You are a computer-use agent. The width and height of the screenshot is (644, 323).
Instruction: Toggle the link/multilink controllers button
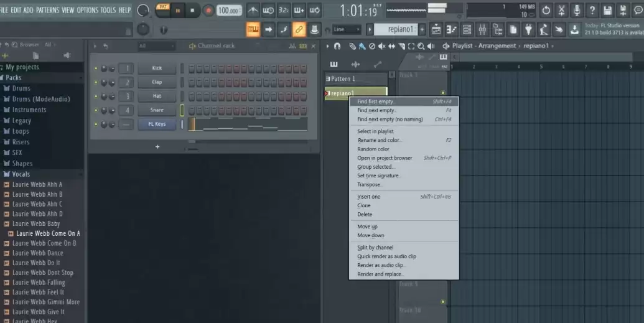pyautogui.click(x=299, y=30)
